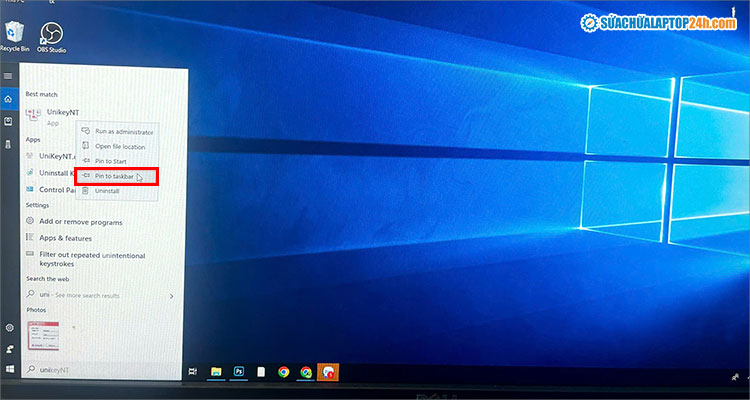
Task: Open Filter out repeated unintentional keystrokes
Action: point(86,259)
